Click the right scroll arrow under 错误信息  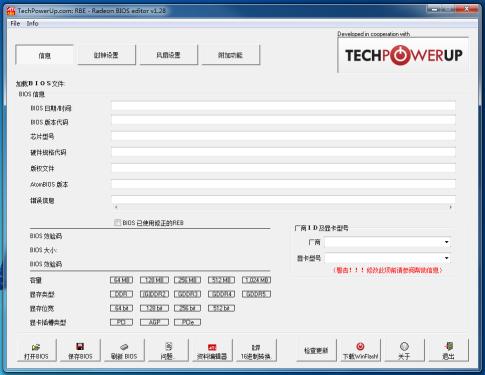(x=451, y=207)
